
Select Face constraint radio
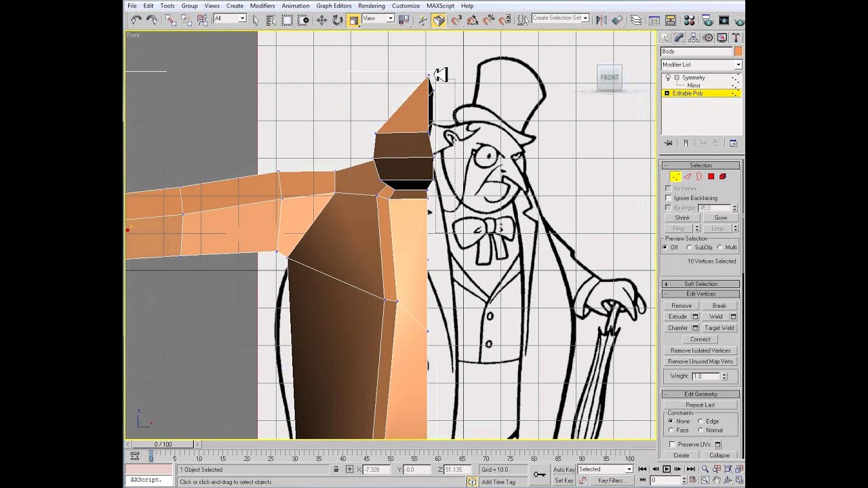pyautogui.click(x=671, y=430)
